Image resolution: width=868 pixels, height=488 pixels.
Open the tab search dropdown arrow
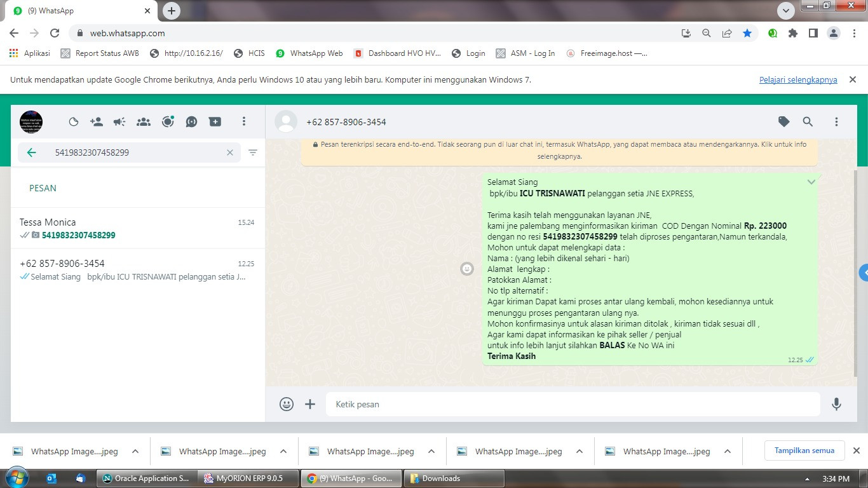tap(786, 11)
